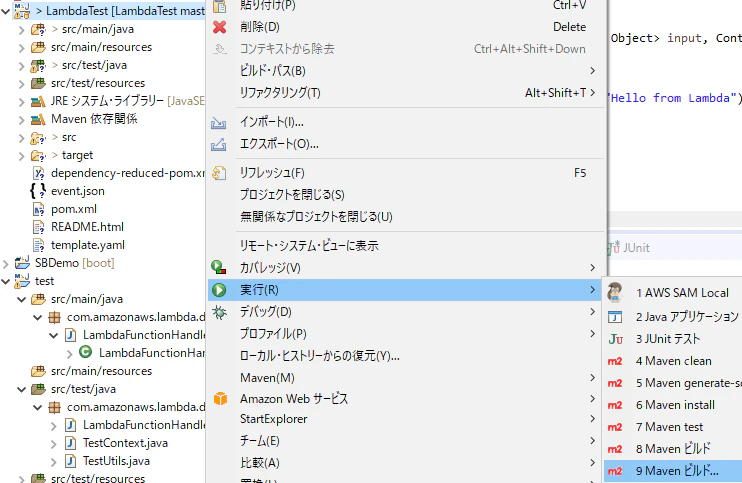Click the bug icon beside デバッグ(D)
This screenshot has width=742, height=483.
[219, 312]
